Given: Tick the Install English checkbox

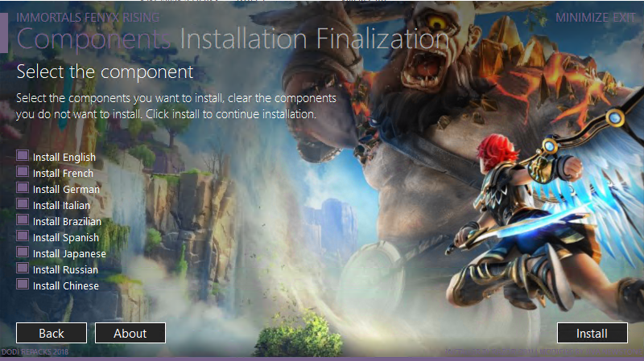Looking at the screenshot, I should pyautogui.click(x=23, y=155).
